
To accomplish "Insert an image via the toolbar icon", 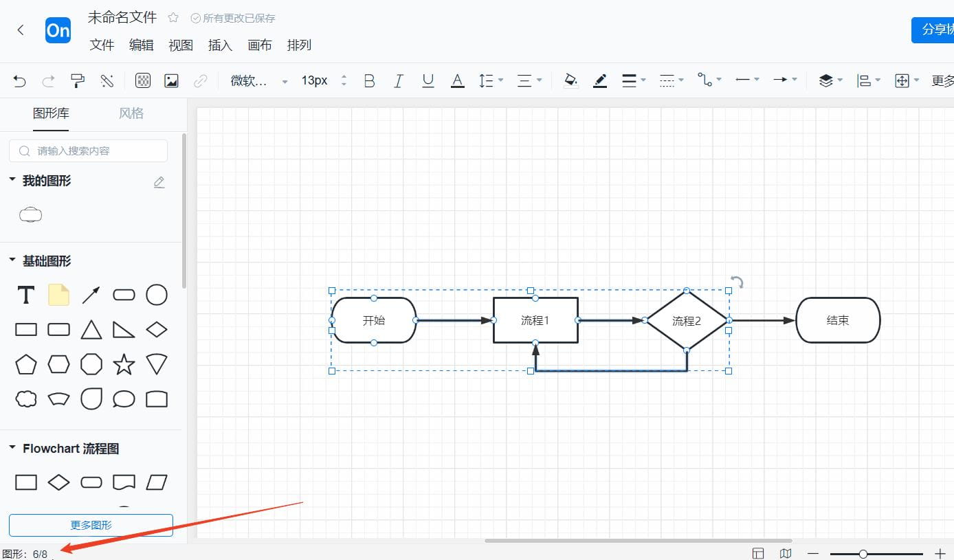I will click(170, 80).
